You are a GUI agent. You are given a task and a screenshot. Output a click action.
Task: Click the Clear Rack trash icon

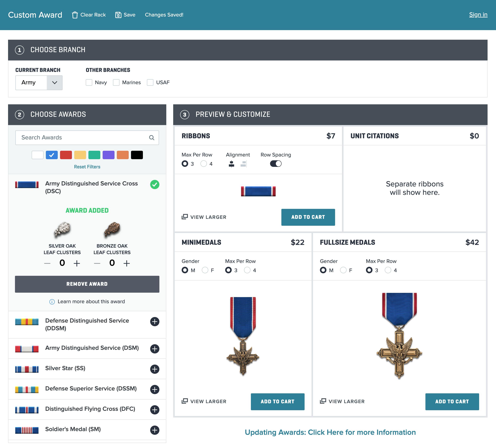pyautogui.click(x=75, y=15)
